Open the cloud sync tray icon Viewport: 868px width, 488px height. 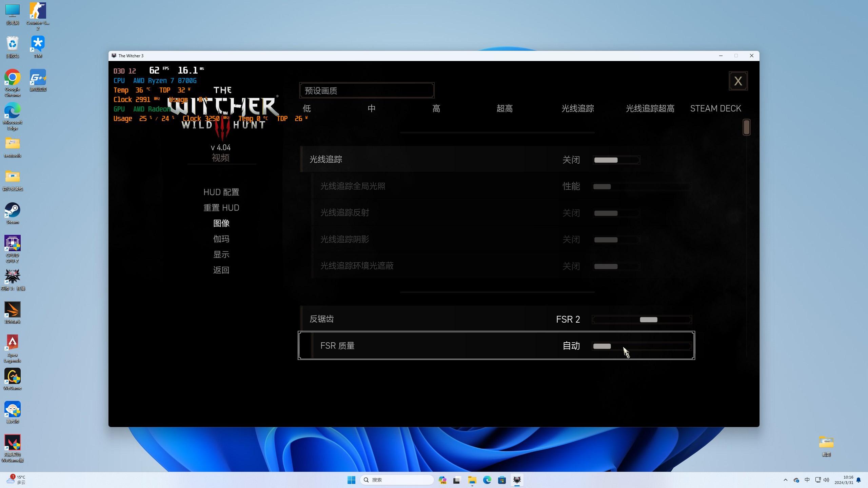point(796,480)
